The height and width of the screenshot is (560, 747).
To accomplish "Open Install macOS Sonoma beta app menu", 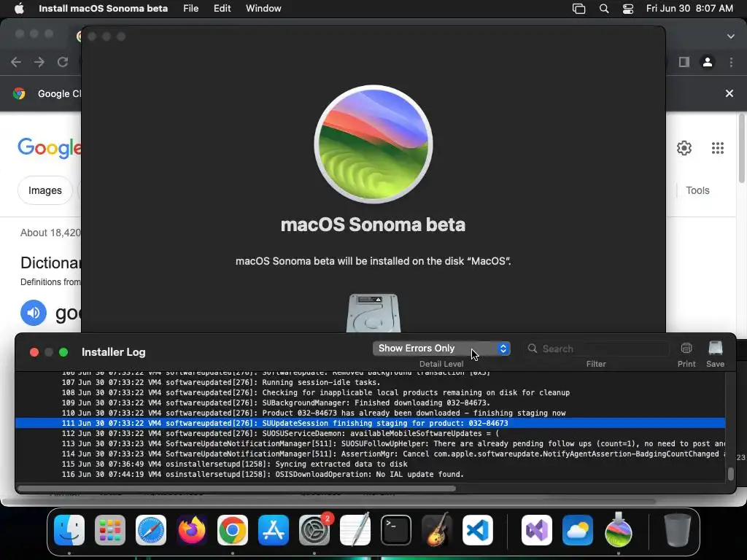I will click(103, 9).
